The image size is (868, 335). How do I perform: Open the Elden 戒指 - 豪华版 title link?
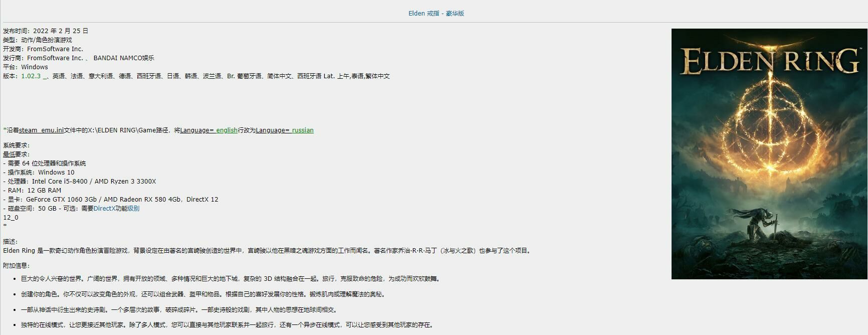click(436, 14)
